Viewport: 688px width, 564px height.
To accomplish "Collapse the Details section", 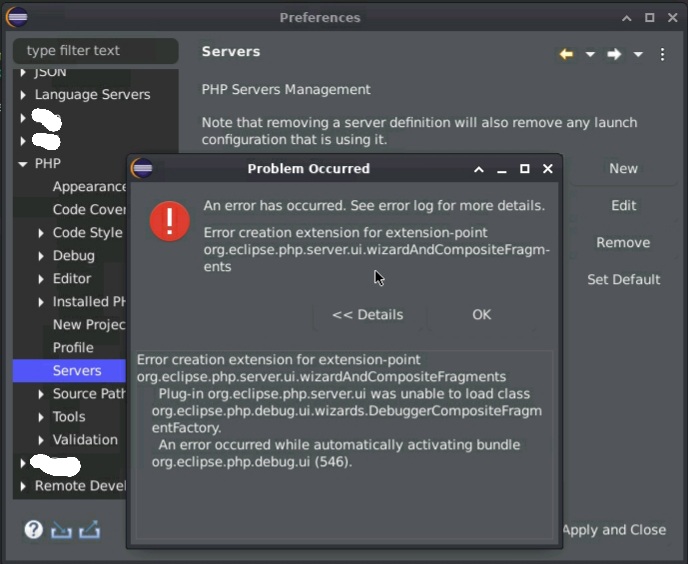I will (368, 315).
